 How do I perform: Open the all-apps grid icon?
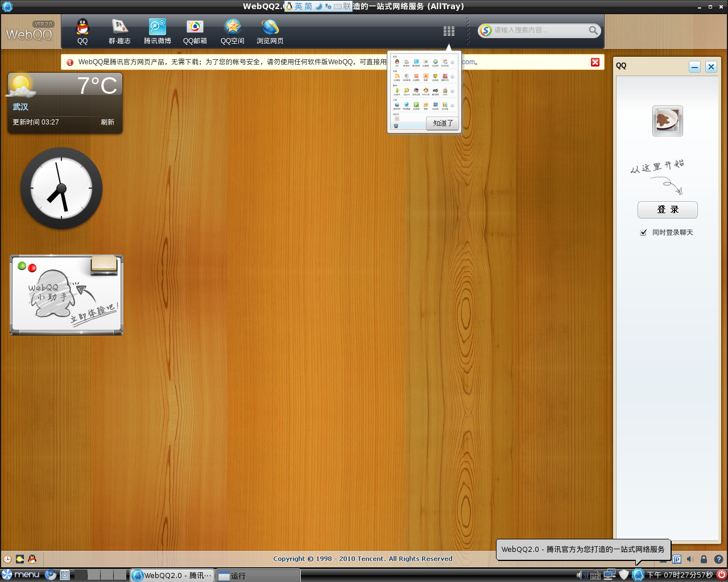click(x=449, y=31)
